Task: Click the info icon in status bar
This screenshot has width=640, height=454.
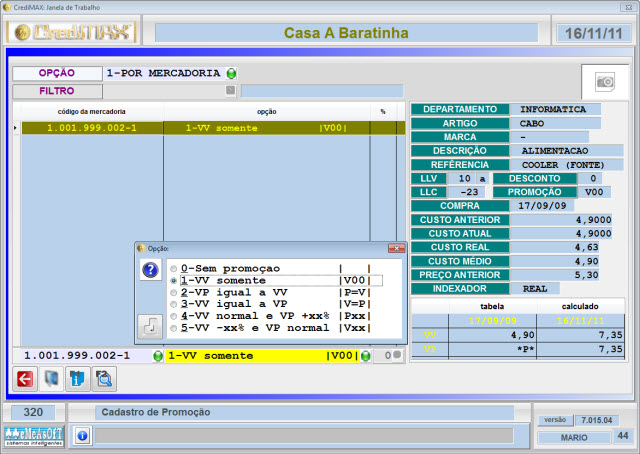Action: 82,435
